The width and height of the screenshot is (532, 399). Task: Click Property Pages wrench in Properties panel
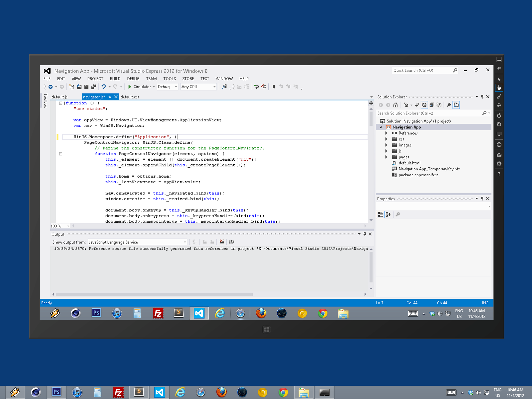pyautogui.click(x=398, y=214)
